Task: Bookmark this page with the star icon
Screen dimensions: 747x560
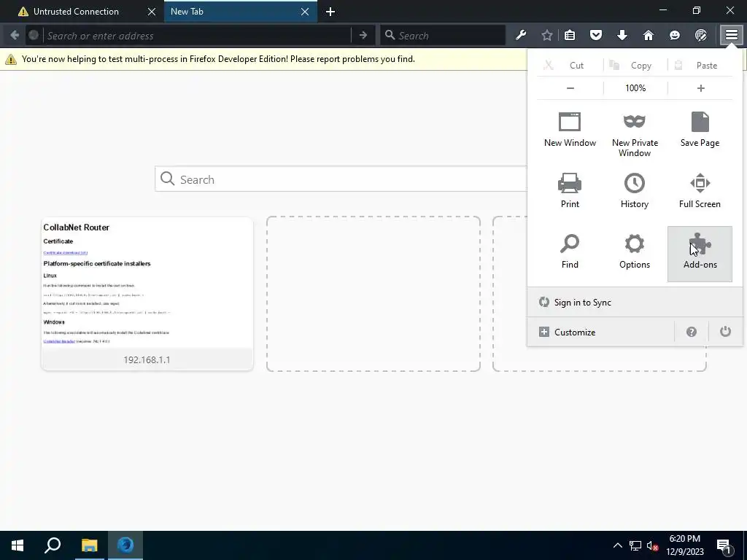Action: pos(547,35)
